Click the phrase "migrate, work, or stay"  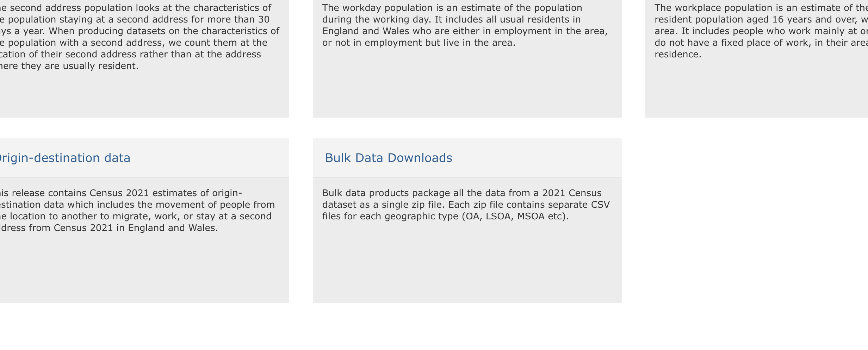click(161, 217)
